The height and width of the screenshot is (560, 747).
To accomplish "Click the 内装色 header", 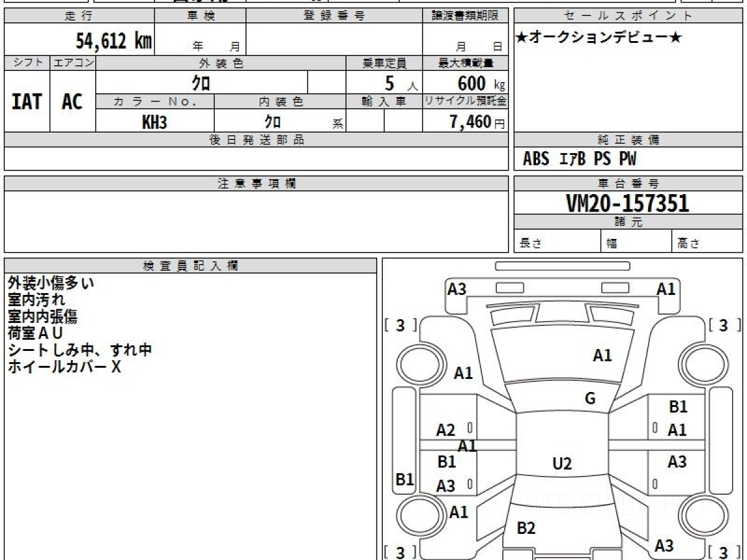I will tap(280, 101).
